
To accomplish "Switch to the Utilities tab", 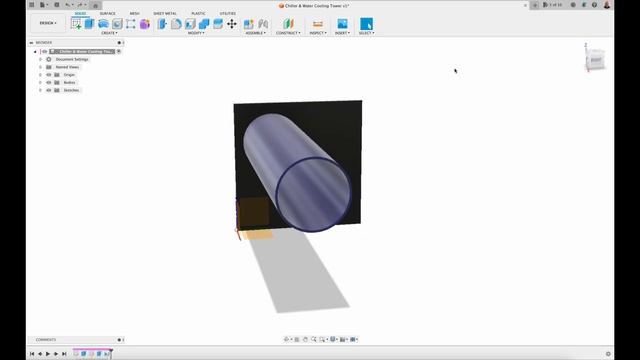I will (228, 13).
